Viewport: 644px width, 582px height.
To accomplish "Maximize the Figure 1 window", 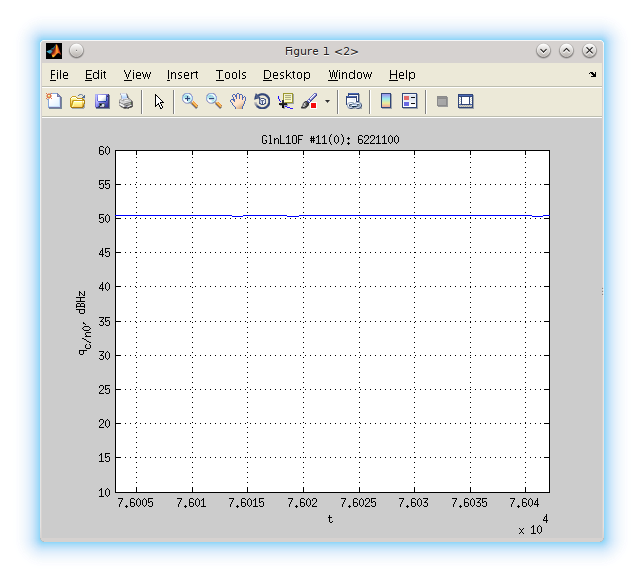I will (x=566, y=51).
